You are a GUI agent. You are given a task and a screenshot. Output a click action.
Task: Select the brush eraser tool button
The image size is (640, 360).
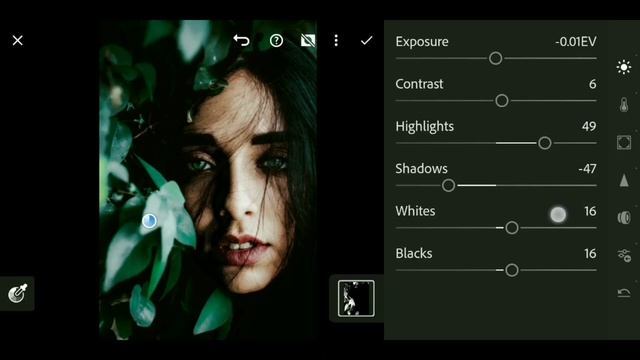click(x=17, y=293)
